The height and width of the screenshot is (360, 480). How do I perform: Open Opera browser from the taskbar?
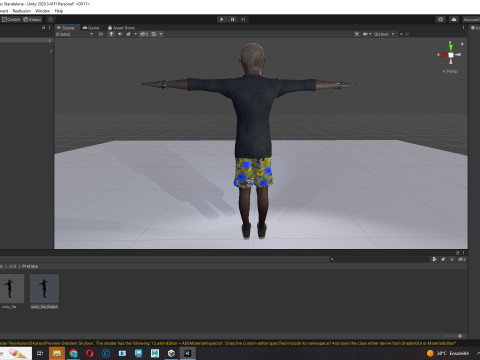(90, 353)
